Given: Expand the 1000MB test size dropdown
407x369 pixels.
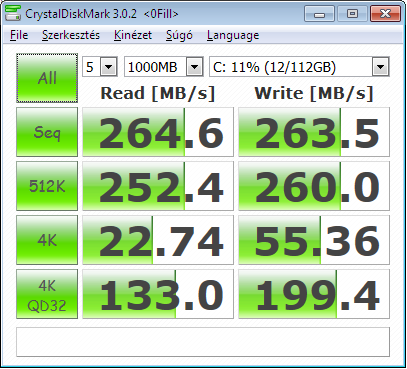Looking at the screenshot, I should click(194, 67).
